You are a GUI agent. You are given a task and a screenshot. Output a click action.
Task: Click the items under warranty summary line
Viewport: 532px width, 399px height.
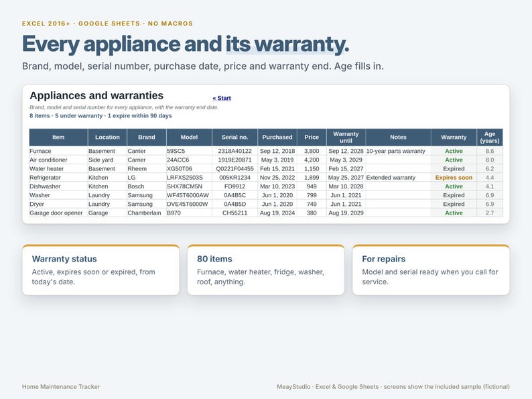(x=101, y=116)
